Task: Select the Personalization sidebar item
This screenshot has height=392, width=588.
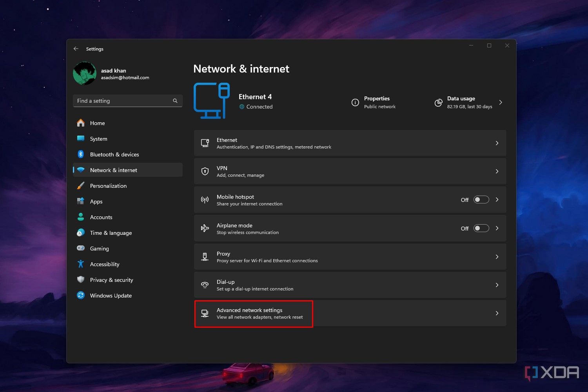Action: [x=127, y=186]
